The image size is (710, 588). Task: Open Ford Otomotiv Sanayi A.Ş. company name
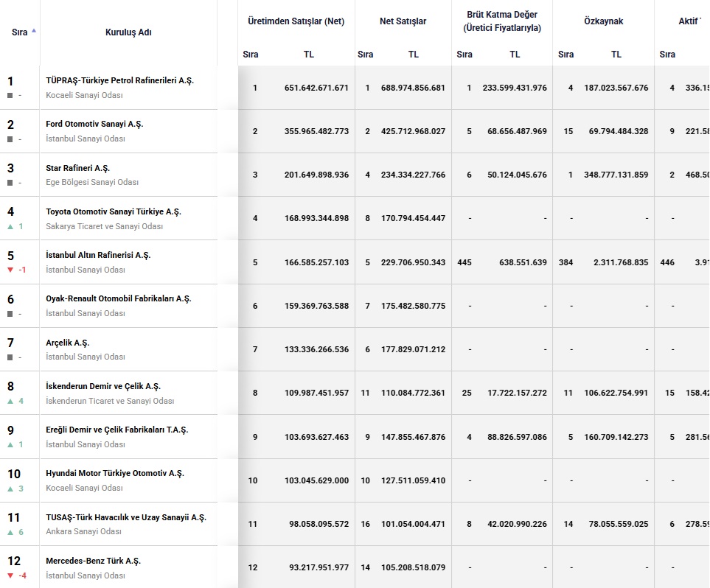pyautogui.click(x=94, y=124)
